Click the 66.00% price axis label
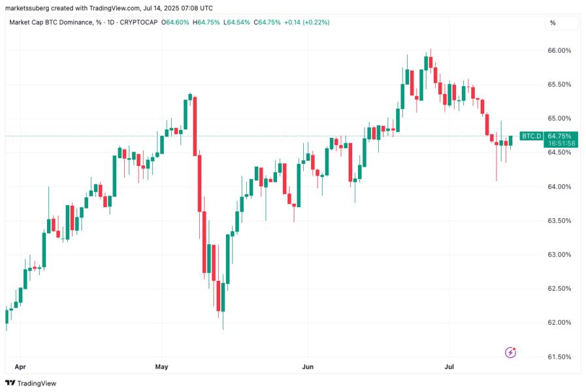Screen dimensions: 586x392 coord(559,50)
